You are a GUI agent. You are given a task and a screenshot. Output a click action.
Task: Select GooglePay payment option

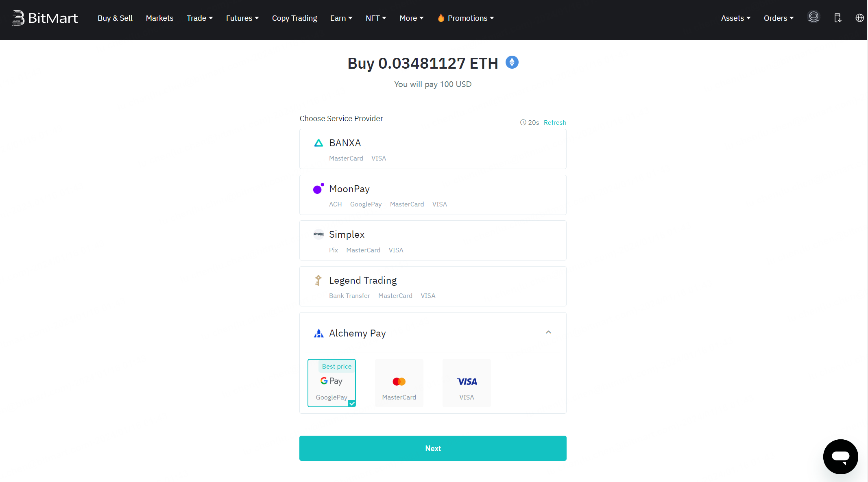coord(331,383)
